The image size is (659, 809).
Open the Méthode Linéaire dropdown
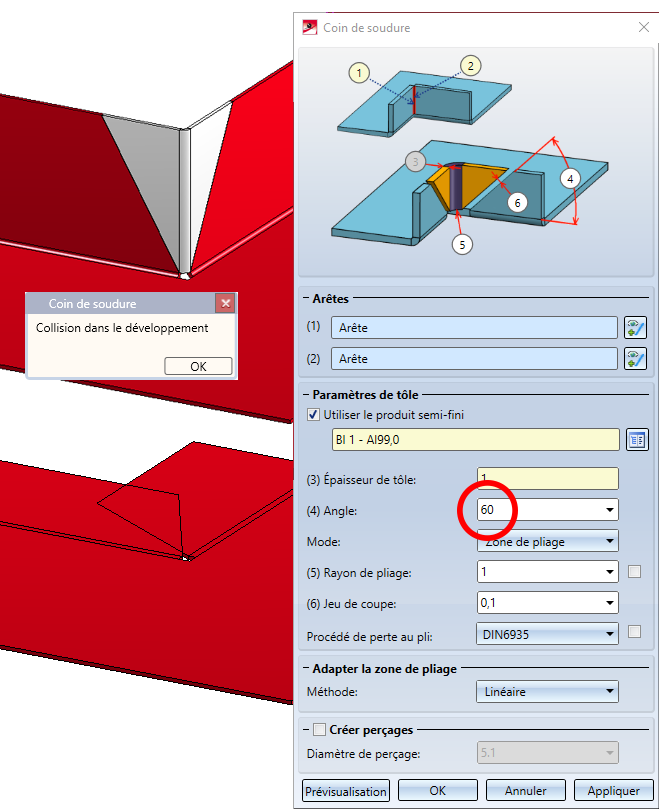pos(547,691)
